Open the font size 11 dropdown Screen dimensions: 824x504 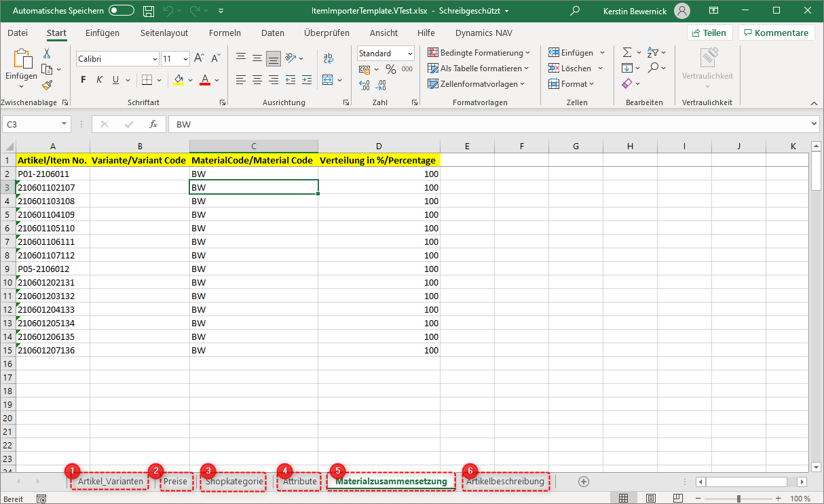(x=185, y=59)
